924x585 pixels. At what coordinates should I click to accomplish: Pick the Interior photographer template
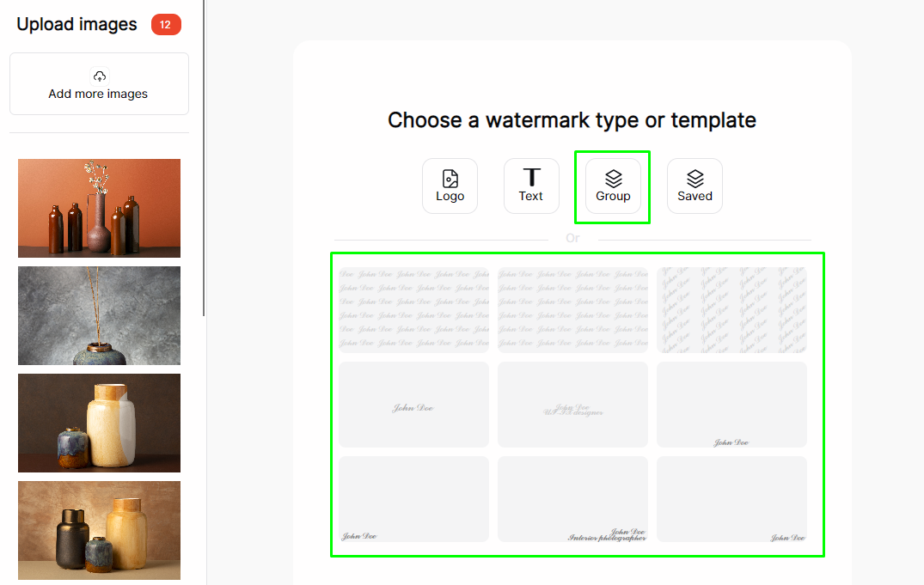[572, 499]
